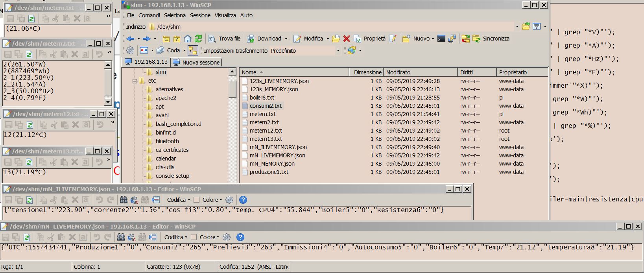Go to parent directory in WinSCP toolbar

coord(166,39)
